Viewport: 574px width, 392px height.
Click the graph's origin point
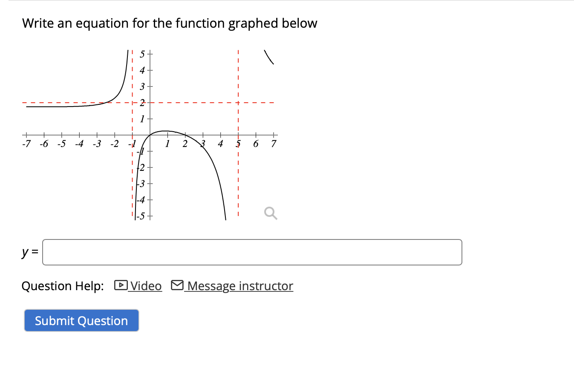tap(150, 135)
